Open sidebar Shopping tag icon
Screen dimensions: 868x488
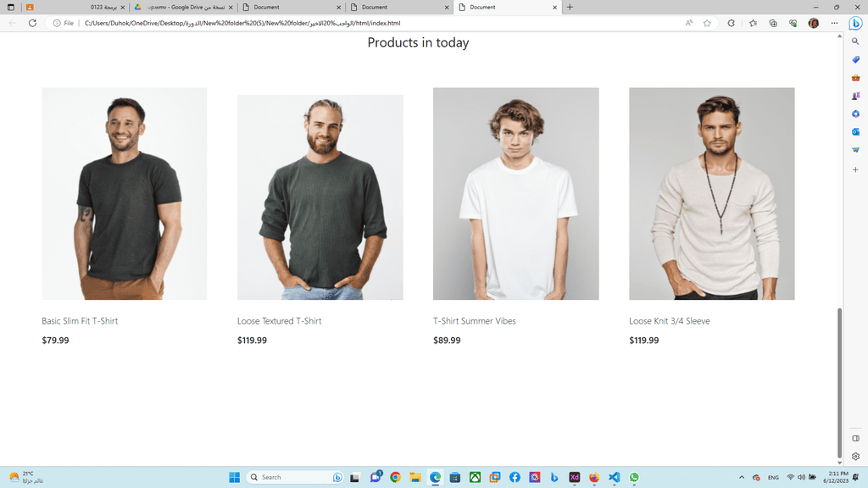coord(855,60)
